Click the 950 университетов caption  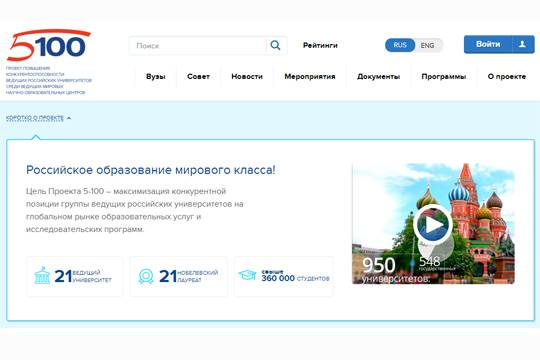click(396, 270)
